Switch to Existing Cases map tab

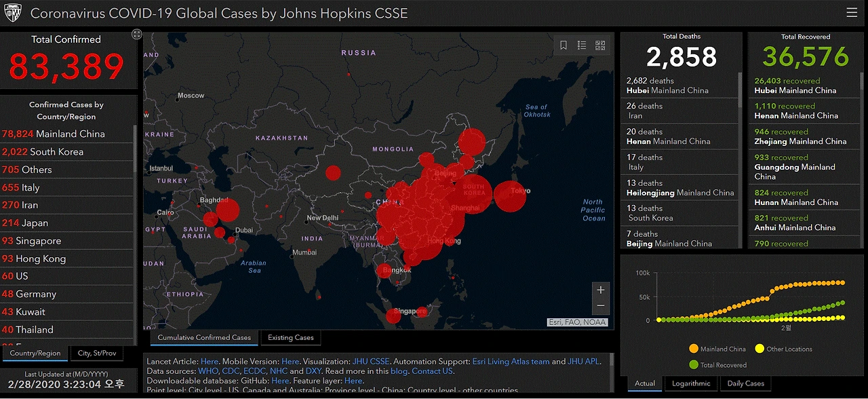(290, 337)
